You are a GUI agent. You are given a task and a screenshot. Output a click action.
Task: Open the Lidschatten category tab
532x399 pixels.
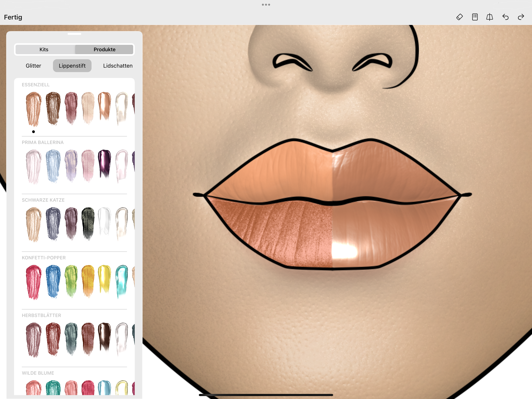coord(118,66)
